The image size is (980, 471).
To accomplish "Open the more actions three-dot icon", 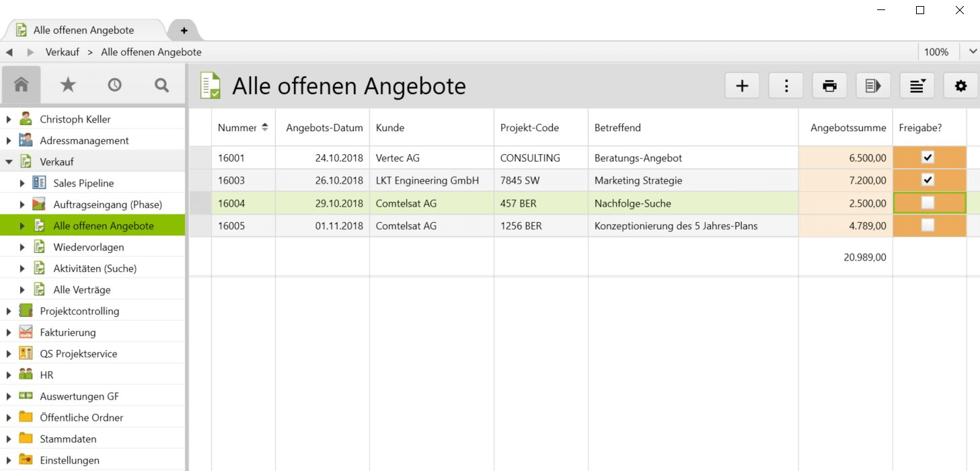I will pyautogui.click(x=786, y=85).
